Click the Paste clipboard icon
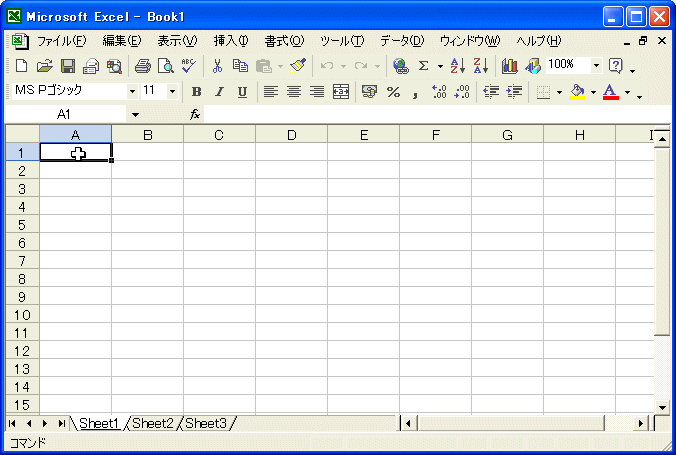676x455 pixels. (263, 66)
